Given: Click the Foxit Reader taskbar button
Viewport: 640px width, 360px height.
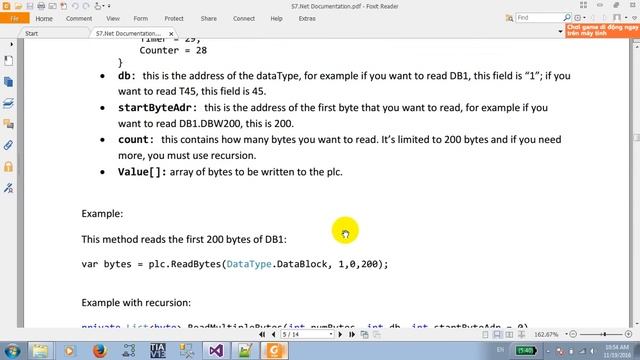Looking at the screenshot, I should click(x=274, y=351).
